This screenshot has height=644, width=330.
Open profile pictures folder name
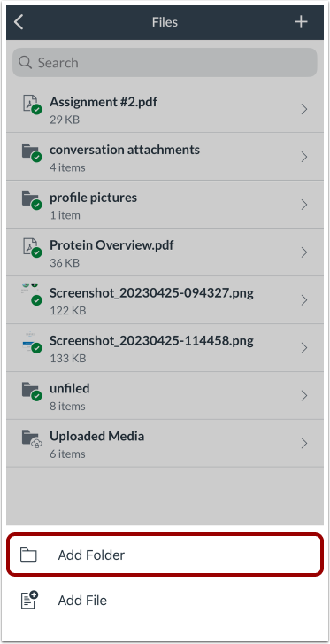tap(93, 198)
